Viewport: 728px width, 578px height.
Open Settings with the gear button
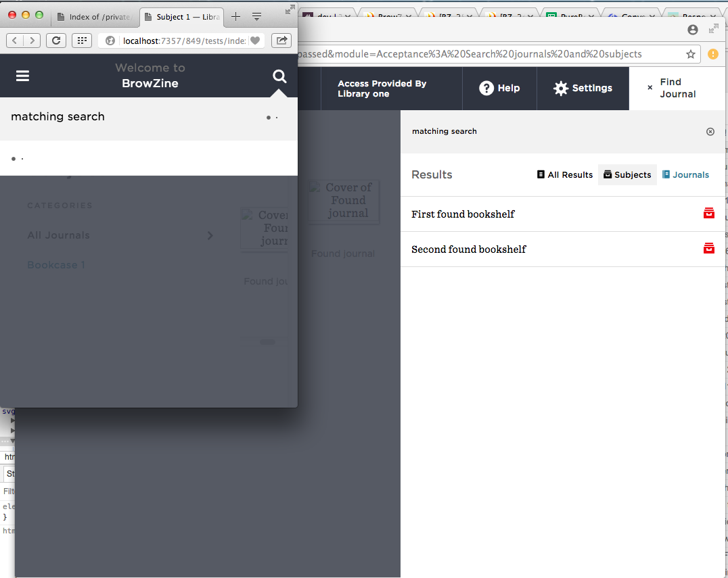[x=583, y=88]
